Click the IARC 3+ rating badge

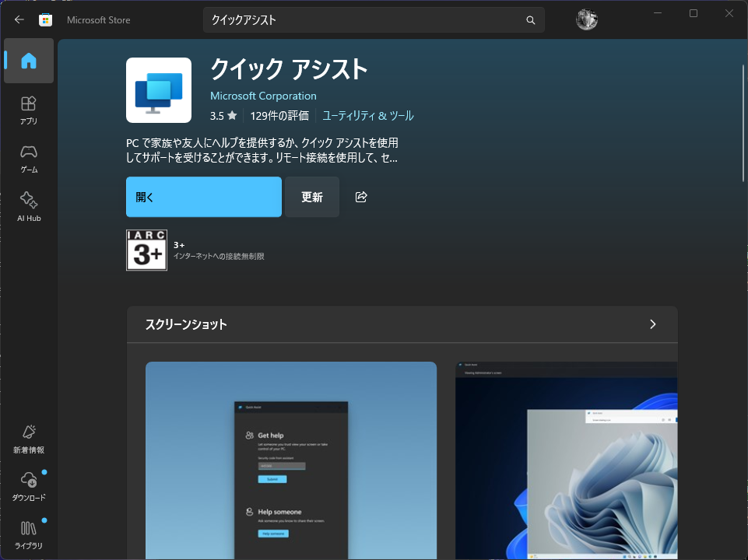click(x=146, y=250)
